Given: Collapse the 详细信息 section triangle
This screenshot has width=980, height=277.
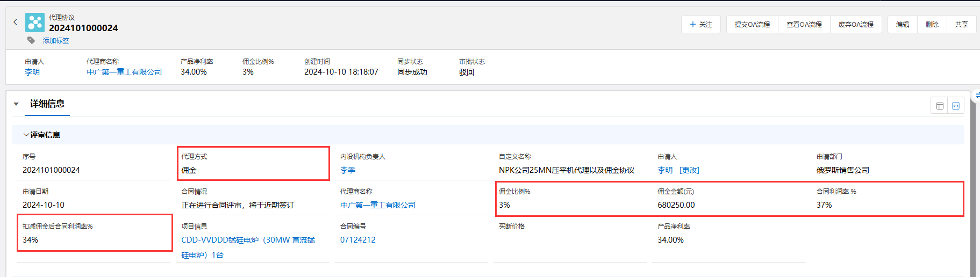Looking at the screenshot, I should [16, 104].
